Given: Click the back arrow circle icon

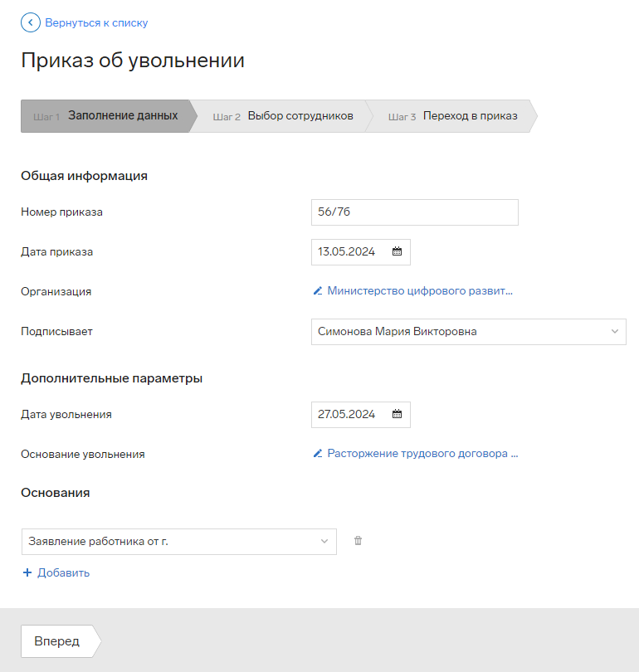Looking at the screenshot, I should pos(31,22).
